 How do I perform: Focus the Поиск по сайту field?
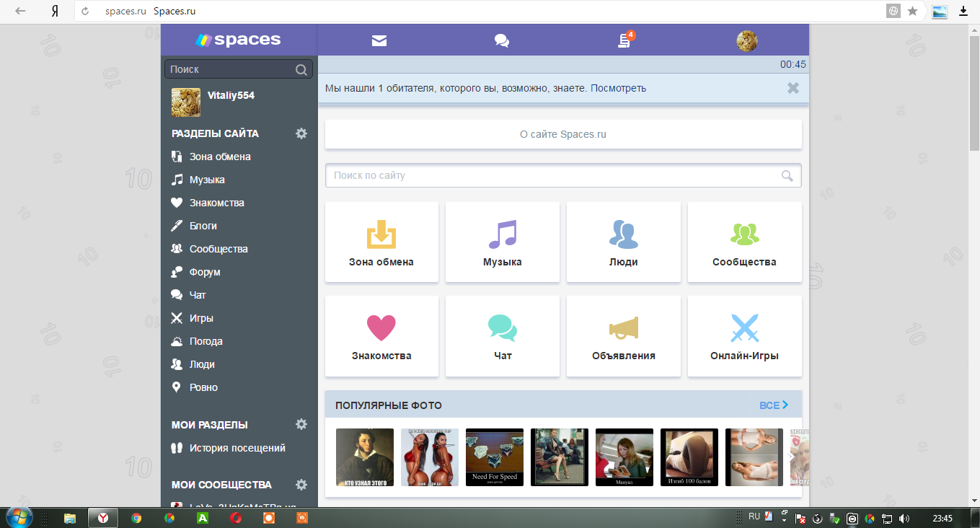[x=563, y=176]
